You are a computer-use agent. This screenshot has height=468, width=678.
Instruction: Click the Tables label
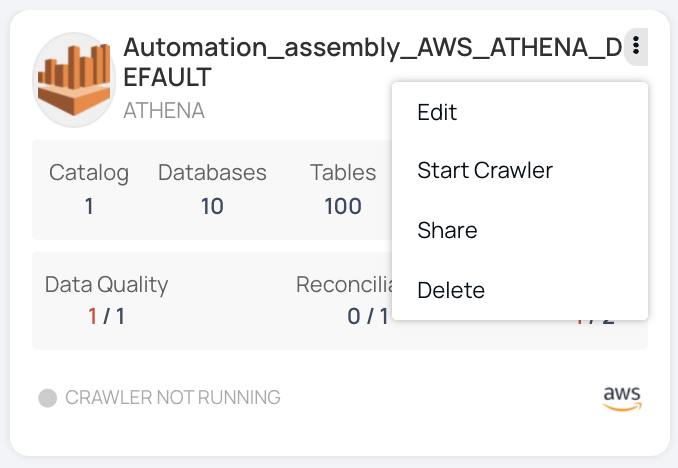pos(343,173)
